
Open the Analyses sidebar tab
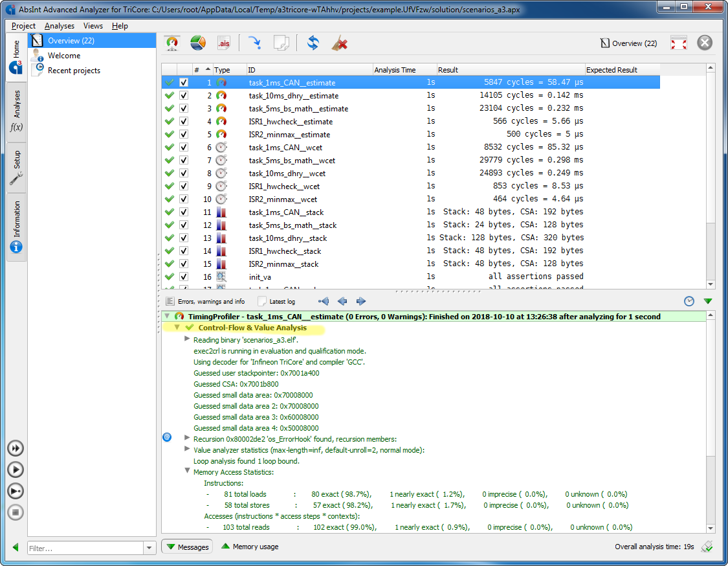pyautogui.click(x=16, y=111)
